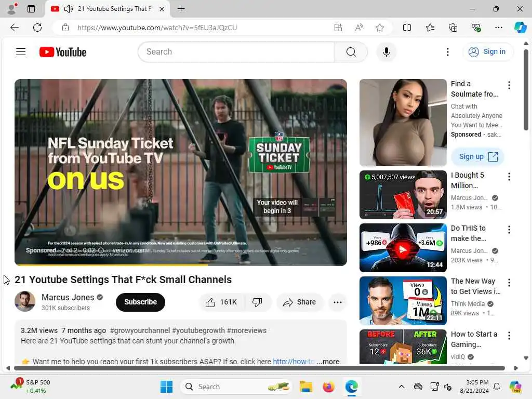Go to the YouTube home logo
This screenshot has width=532, height=399.
click(63, 52)
